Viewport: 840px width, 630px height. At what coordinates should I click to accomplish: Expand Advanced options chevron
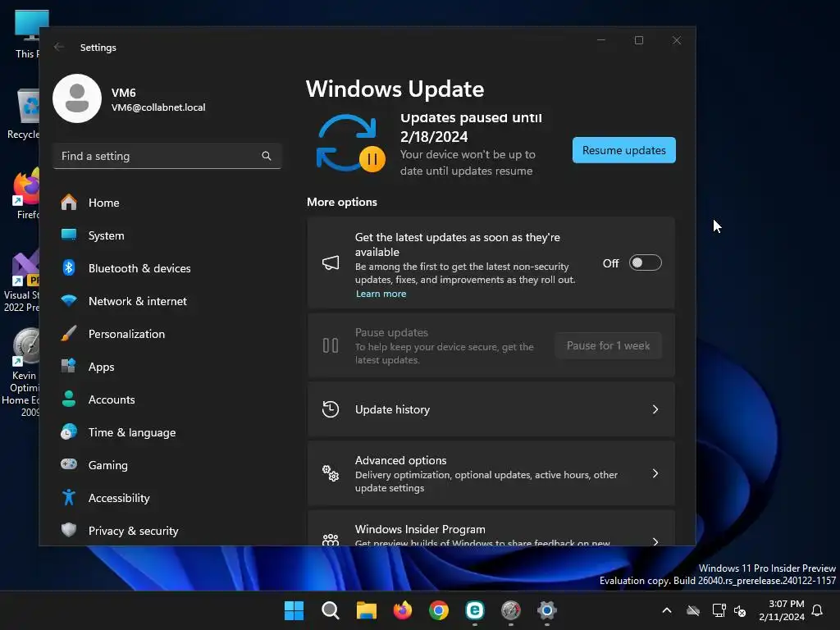tap(655, 473)
